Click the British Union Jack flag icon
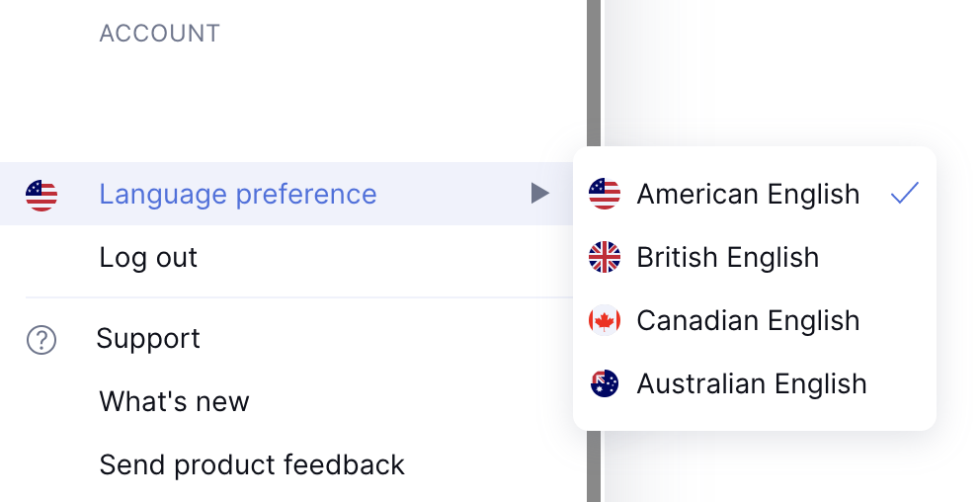Viewport: 980px width, 502px height. tap(605, 258)
